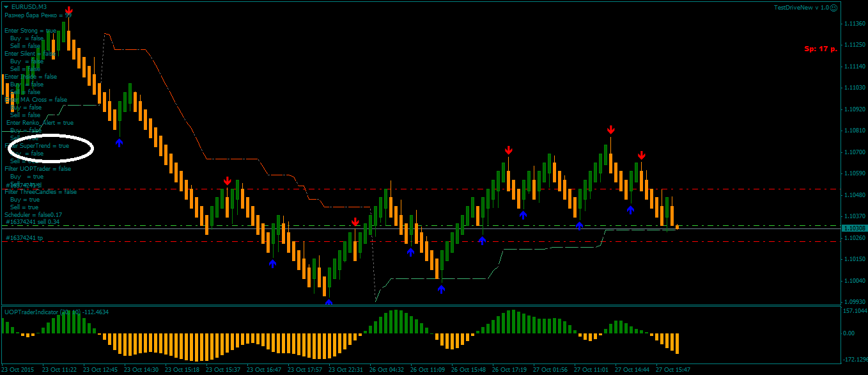This screenshot has width=868, height=375.
Task: Click price scale value 1.10590
Action: pyautogui.click(x=855, y=173)
